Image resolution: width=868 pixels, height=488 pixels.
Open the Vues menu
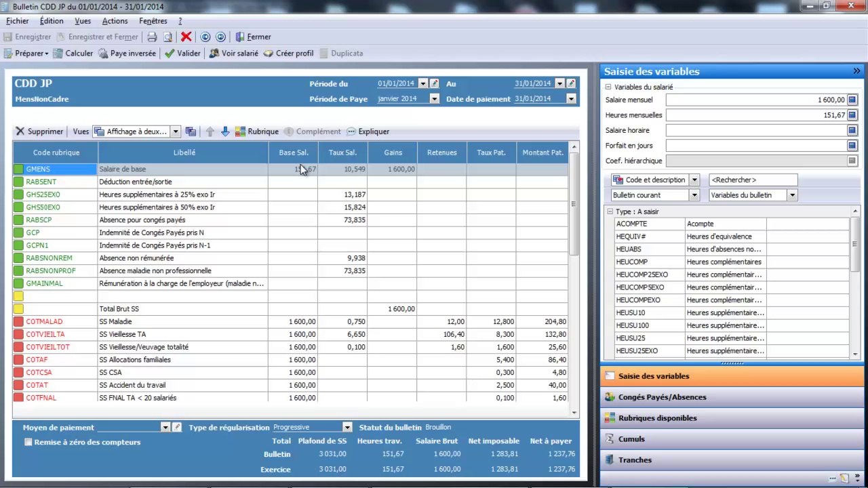point(83,21)
